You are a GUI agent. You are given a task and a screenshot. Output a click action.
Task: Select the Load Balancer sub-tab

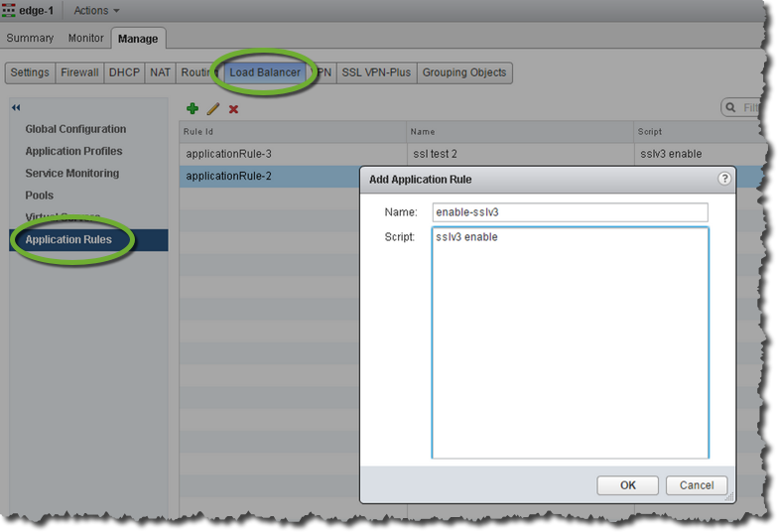click(x=265, y=72)
